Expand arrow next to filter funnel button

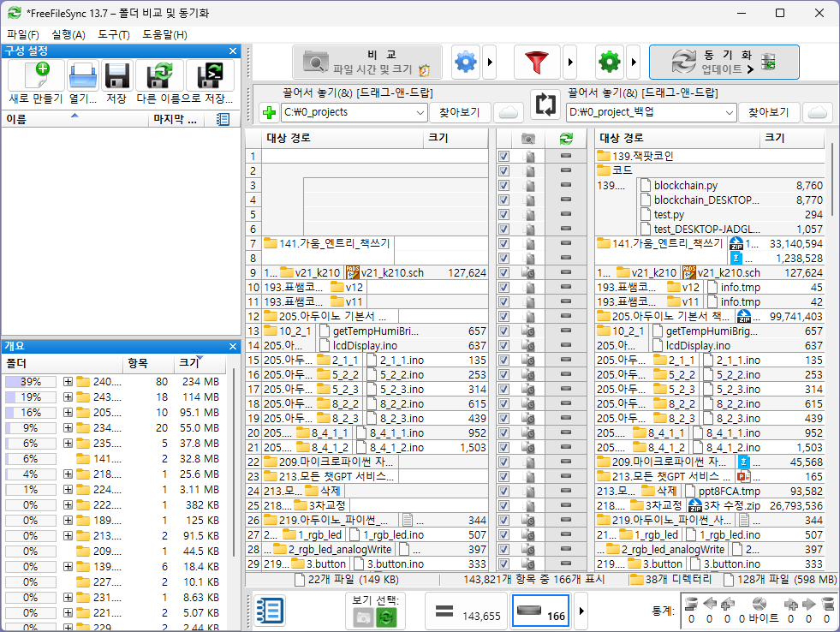point(570,63)
